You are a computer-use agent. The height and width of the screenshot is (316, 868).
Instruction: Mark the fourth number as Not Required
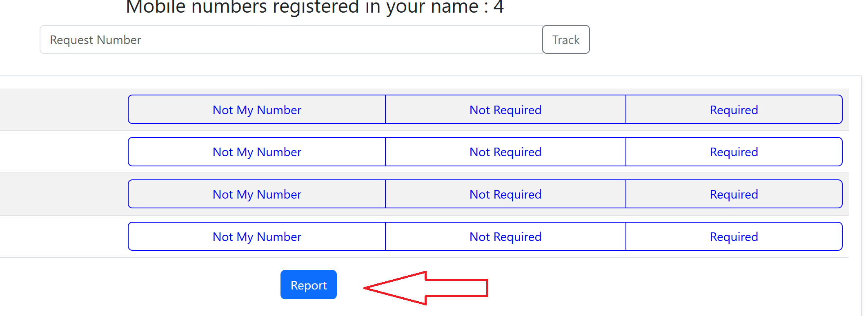[505, 236]
